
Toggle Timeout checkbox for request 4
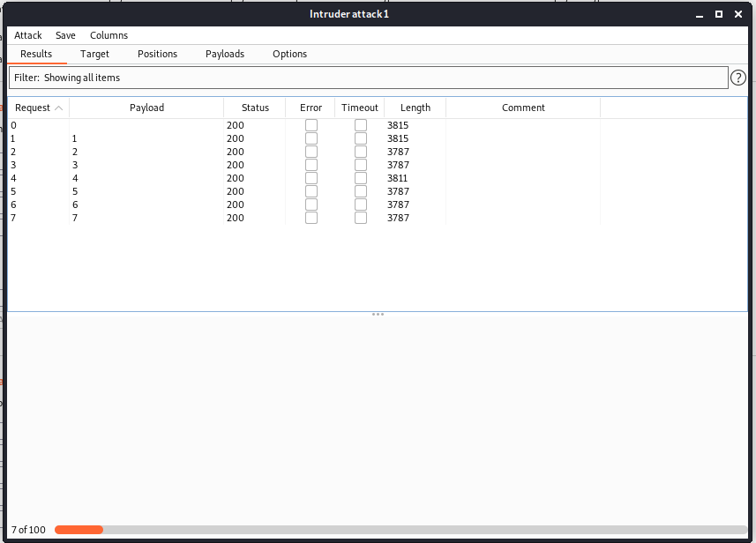pos(360,178)
